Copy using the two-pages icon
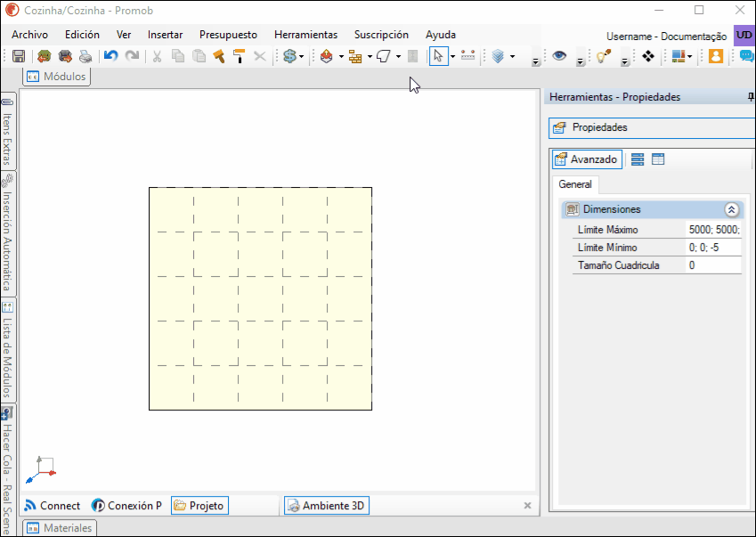 coord(178,56)
